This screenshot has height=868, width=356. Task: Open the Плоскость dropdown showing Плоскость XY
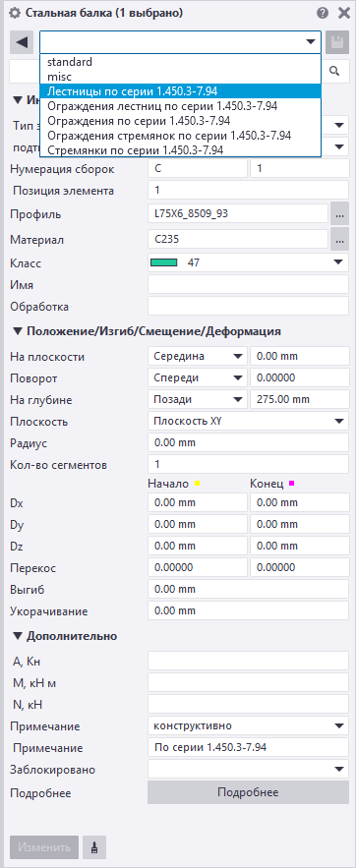[248, 422]
